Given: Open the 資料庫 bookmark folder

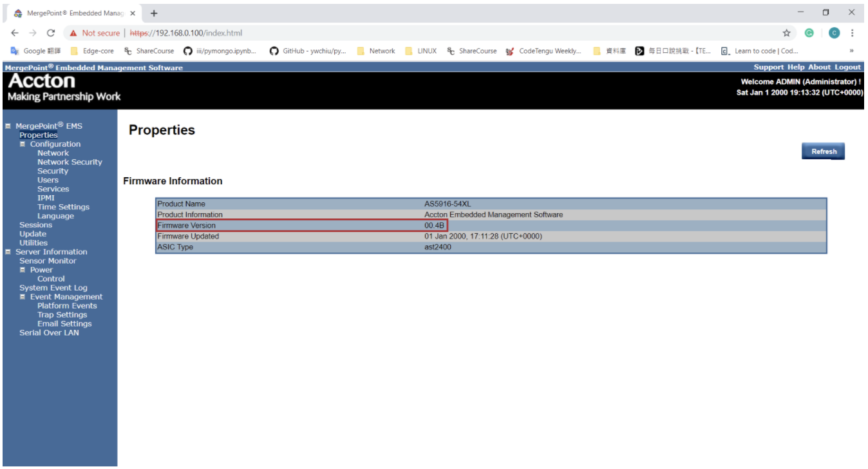Looking at the screenshot, I should pos(610,51).
